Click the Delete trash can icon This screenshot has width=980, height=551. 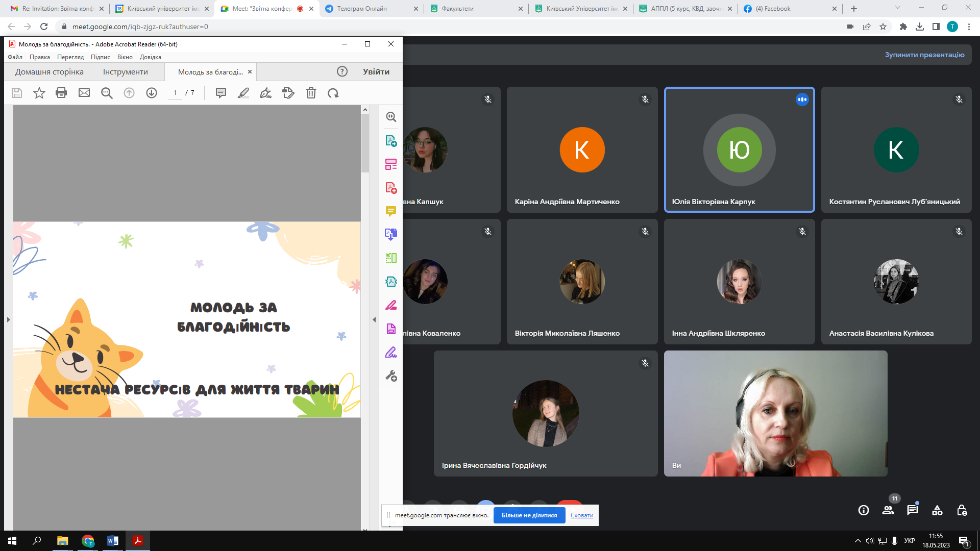click(x=311, y=93)
